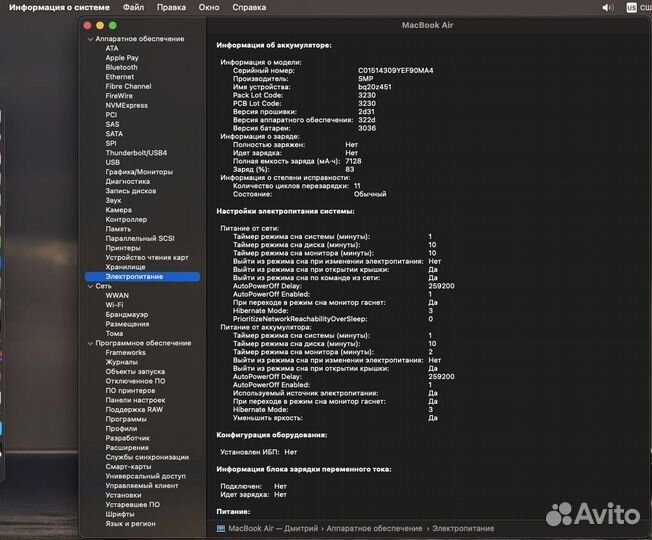The width and height of the screenshot is (652, 540).
Task: Select Wi-Fi under Сеть
Action: 114,305
